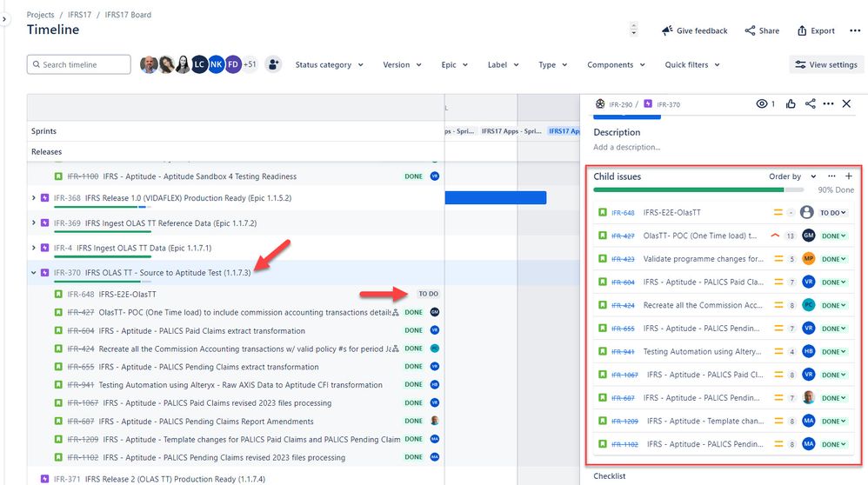868x485 pixels.
Task: Select the IFR-371 IFRS Release 2 row
Action: (x=236, y=479)
